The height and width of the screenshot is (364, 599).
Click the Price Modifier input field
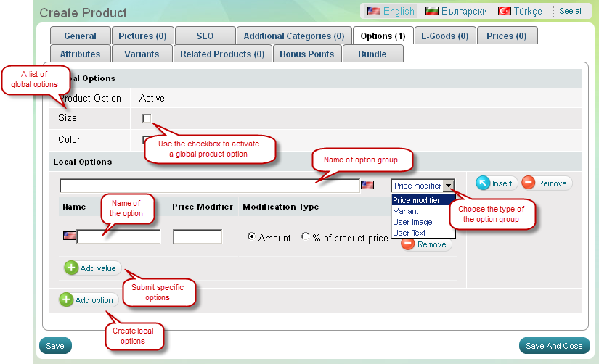197,236
